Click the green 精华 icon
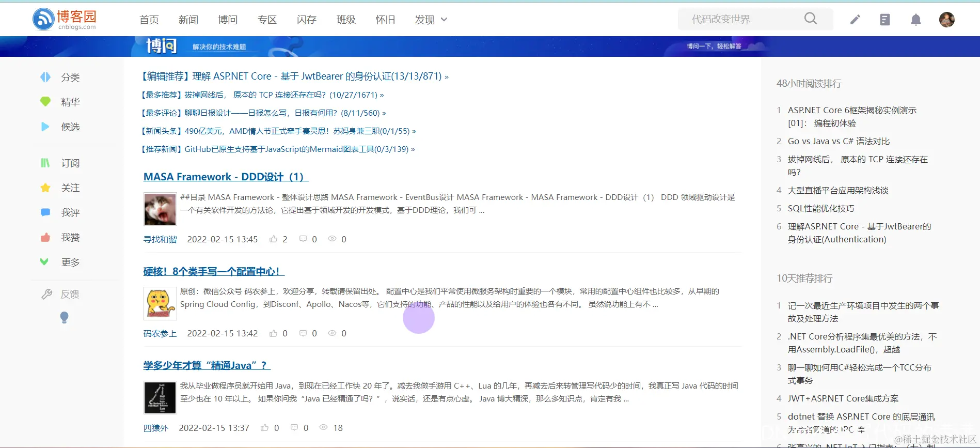The height and width of the screenshot is (448, 980). [x=45, y=101]
